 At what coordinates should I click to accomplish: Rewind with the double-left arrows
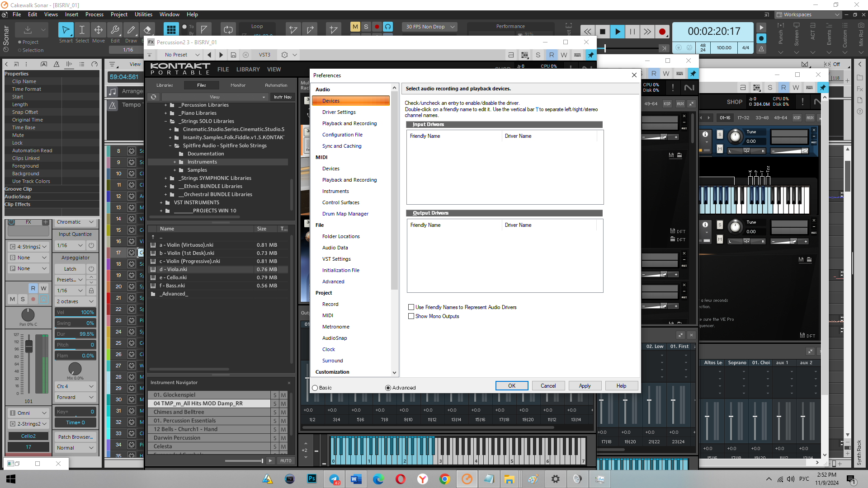coord(587,32)
